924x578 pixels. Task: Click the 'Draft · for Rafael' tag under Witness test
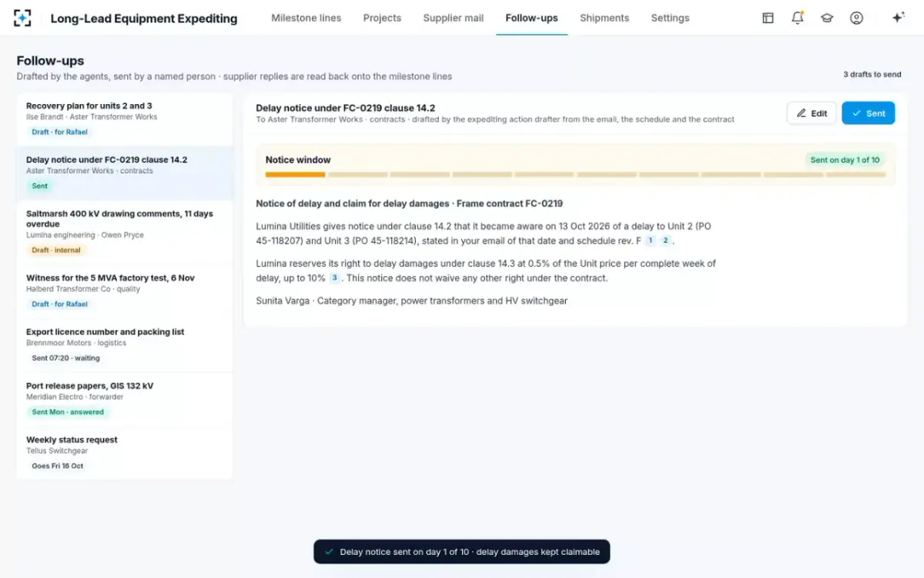pos(59,304)
